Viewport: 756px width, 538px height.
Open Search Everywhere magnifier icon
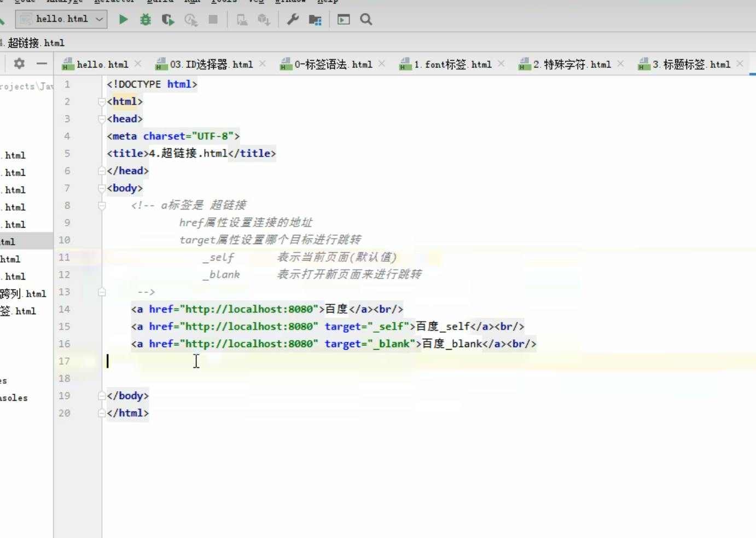tap(366, 20)
